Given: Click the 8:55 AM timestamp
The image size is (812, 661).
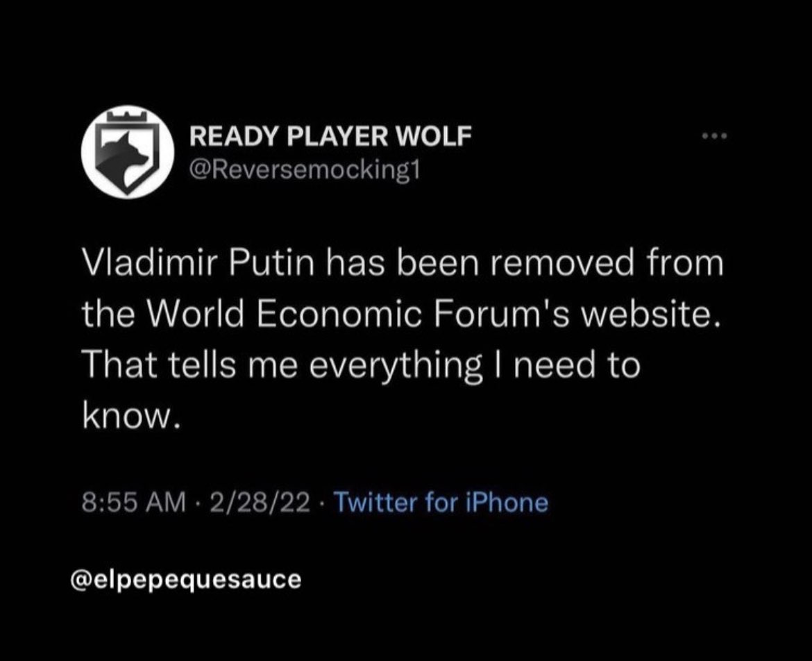Looking at the screenshot, I should 134,503.
